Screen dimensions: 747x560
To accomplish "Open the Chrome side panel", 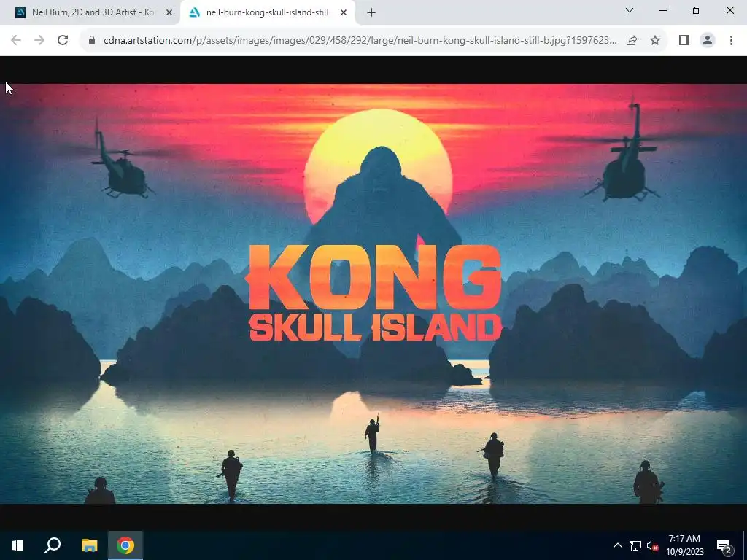I will pyautogui.click(x=684, y=41).
